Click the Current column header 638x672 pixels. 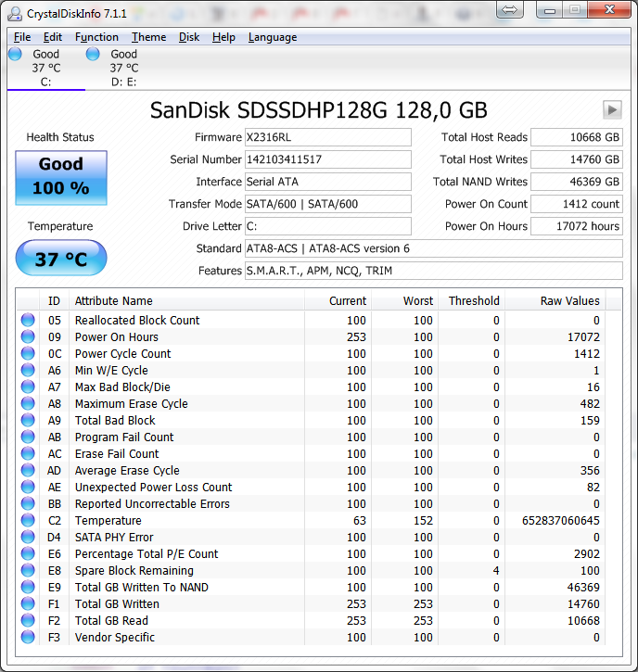pos(338,301)
